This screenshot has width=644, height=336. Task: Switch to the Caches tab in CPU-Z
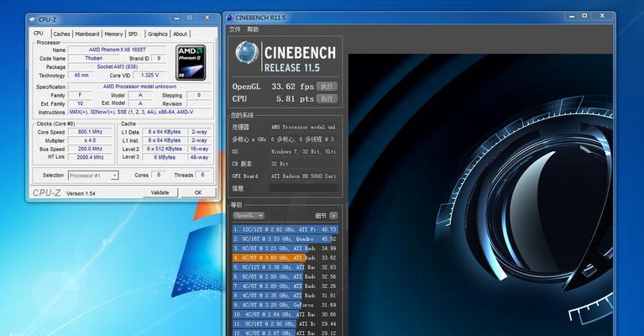pyautogui.click(x=61, y=34)
